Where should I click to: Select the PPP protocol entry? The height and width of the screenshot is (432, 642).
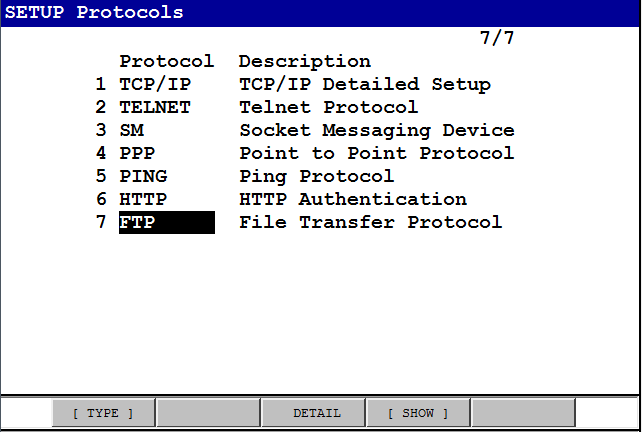click(137, 153)
